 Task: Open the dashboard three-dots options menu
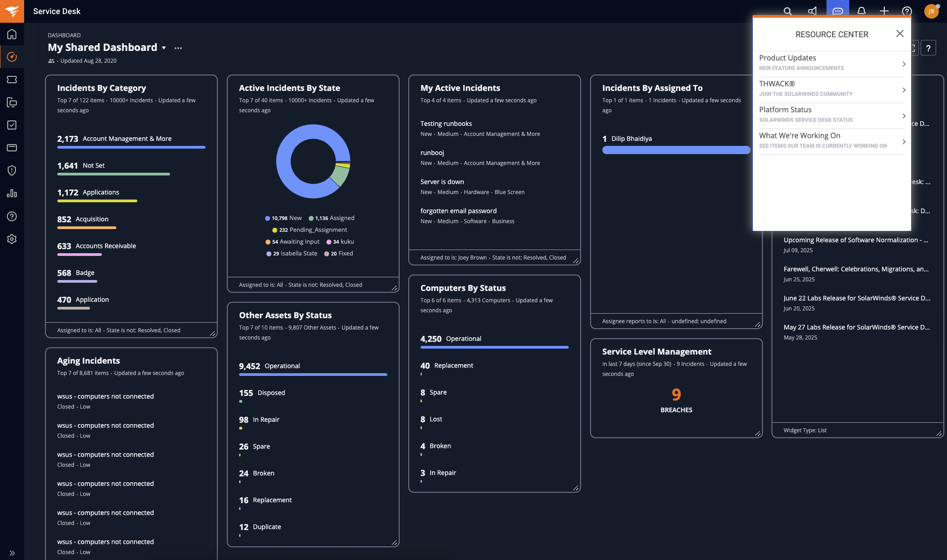178,48
